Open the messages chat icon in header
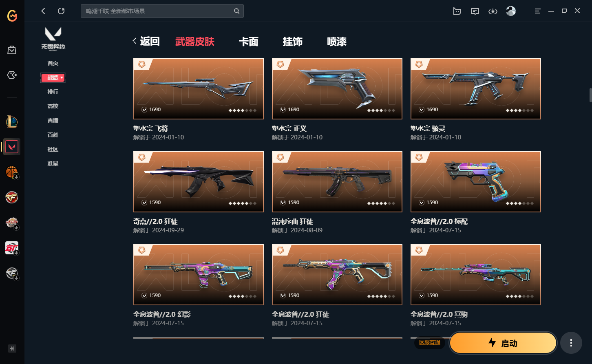 475,11
